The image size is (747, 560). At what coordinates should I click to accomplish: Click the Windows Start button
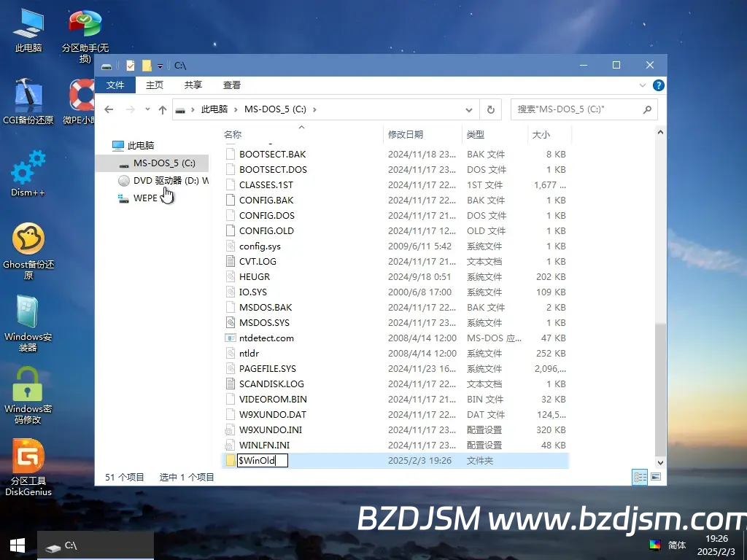coord(18,545)
